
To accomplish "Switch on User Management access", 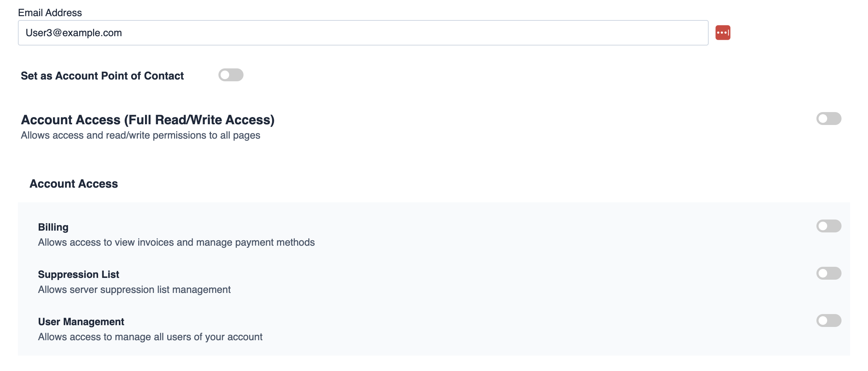I will tap(829, 321).
